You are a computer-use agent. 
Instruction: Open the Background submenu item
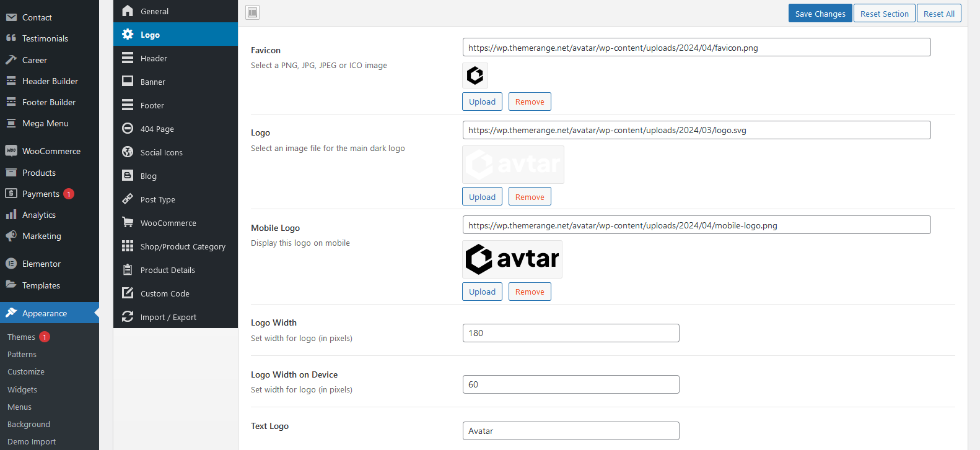pyautogui.click(x=28, y=424)
